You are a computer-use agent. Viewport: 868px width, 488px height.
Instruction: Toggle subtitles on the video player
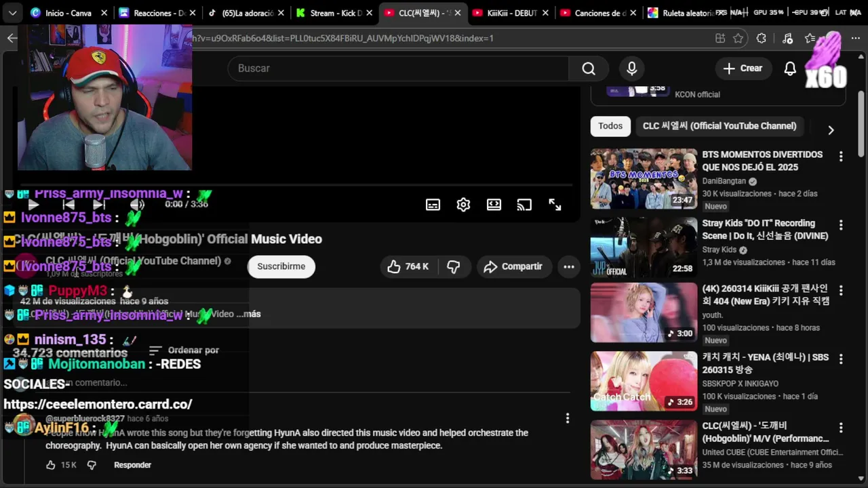(433, 205)
